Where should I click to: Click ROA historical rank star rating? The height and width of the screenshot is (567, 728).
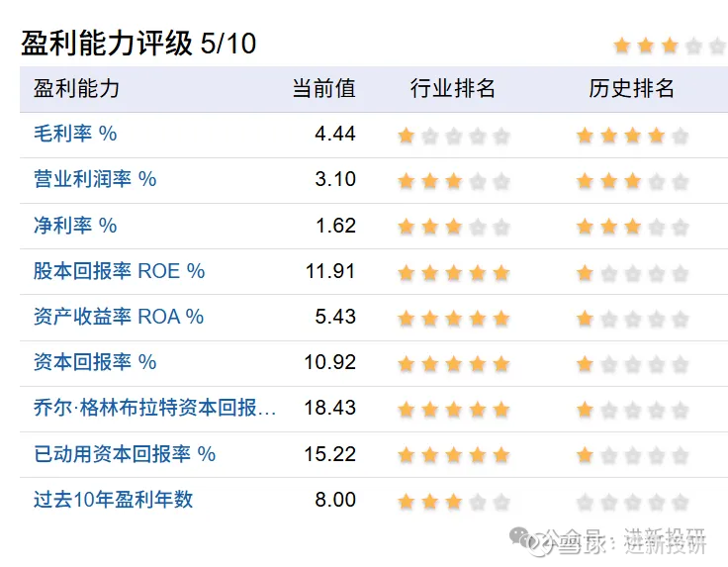(632, 319)
